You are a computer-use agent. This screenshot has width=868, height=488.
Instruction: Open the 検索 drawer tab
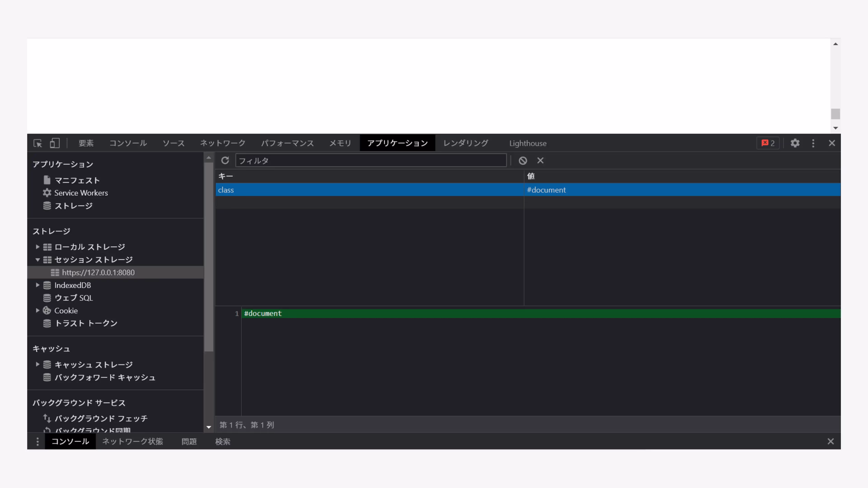click(x=223, y=441)
